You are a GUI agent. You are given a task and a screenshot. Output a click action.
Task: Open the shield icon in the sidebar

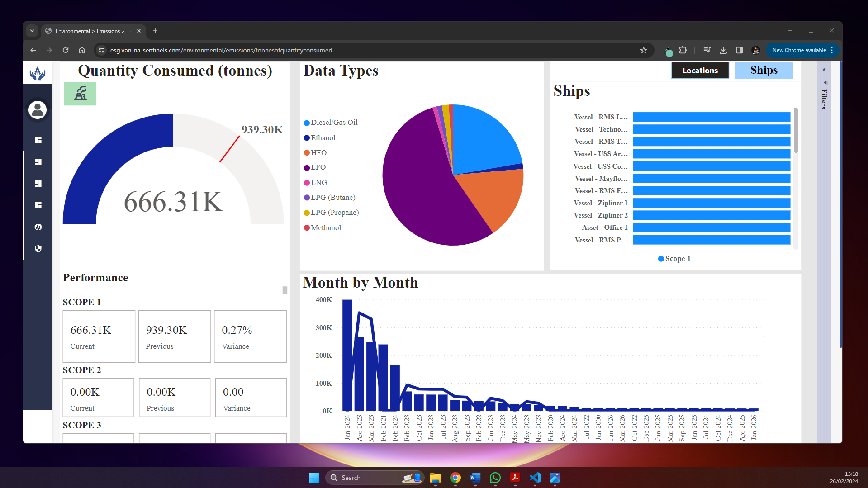pyautogui.click(x=38, y=249)
